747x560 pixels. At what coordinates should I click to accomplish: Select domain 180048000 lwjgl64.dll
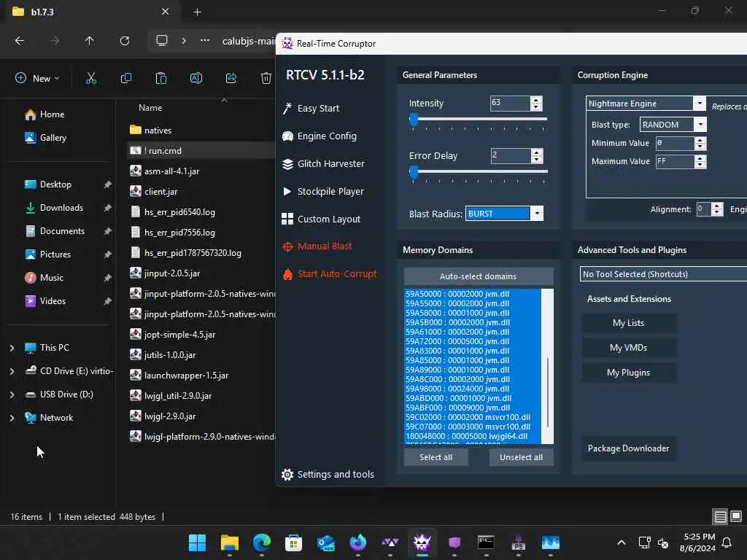(473, 436)
